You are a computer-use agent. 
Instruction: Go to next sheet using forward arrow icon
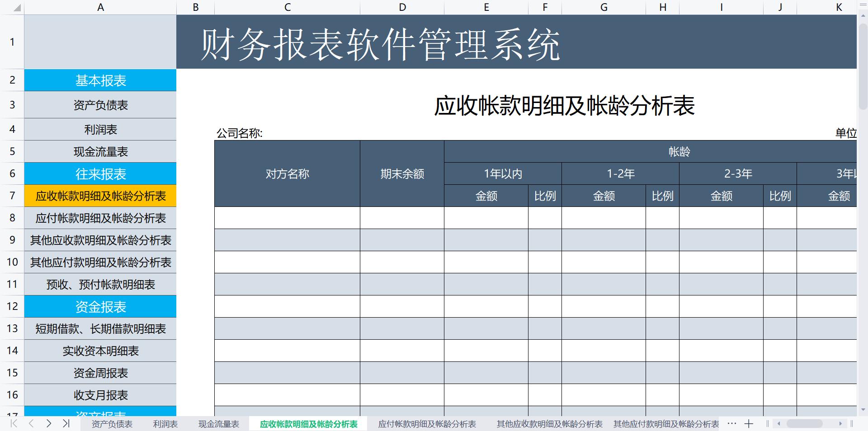click(48, 424)
